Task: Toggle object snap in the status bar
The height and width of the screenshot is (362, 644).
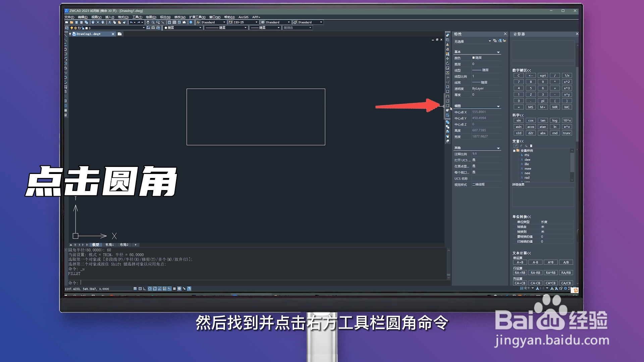Action: point(154,288)
